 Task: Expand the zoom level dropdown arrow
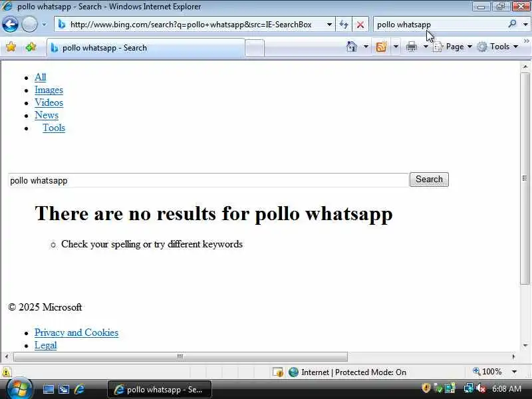click(x=514, y=372)
